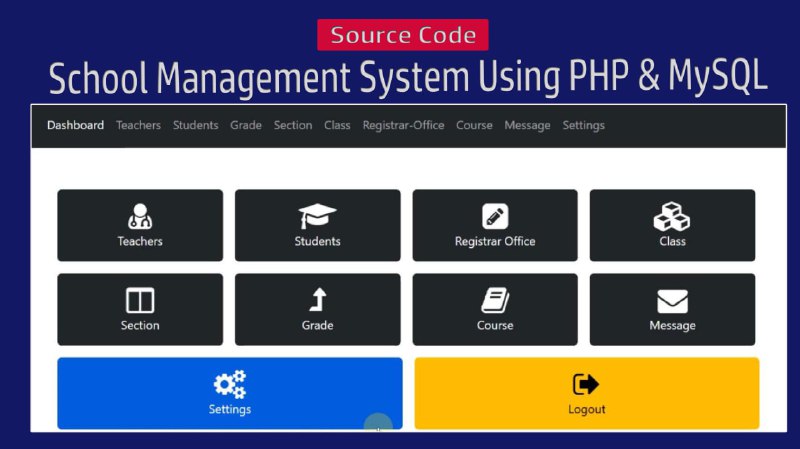Click the red Source Code button
This screenshot has height=449, width=800.
(403, 35)
